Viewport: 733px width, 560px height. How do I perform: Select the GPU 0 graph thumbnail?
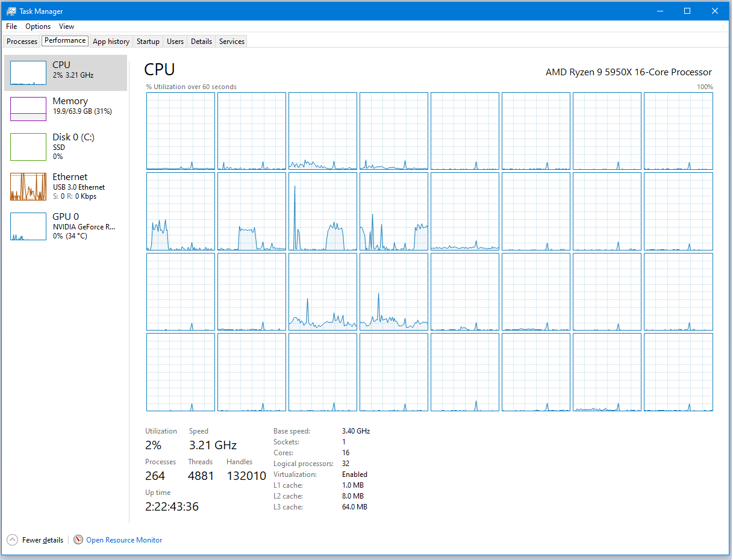tap(28, 226)
